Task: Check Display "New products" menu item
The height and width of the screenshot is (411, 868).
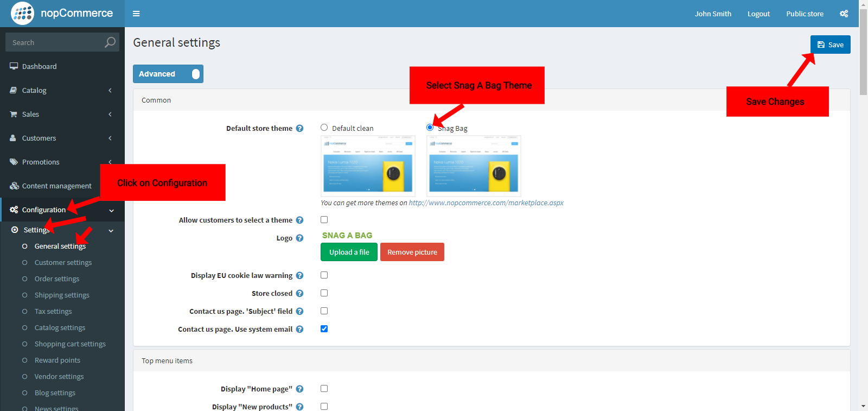Action: point(324,406)
